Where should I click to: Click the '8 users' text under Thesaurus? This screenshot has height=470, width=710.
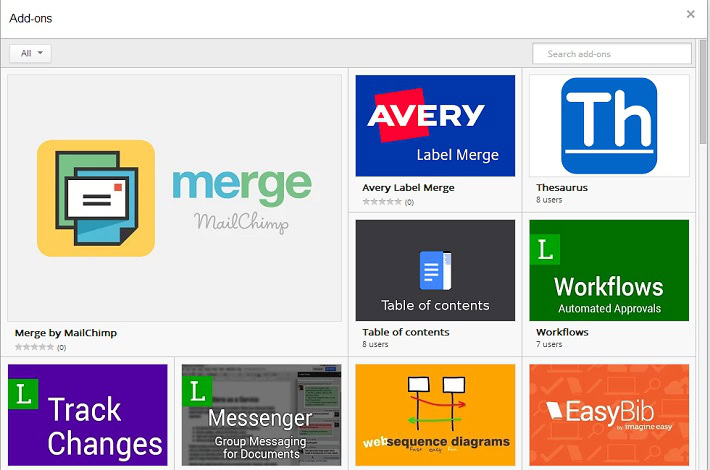549,200
